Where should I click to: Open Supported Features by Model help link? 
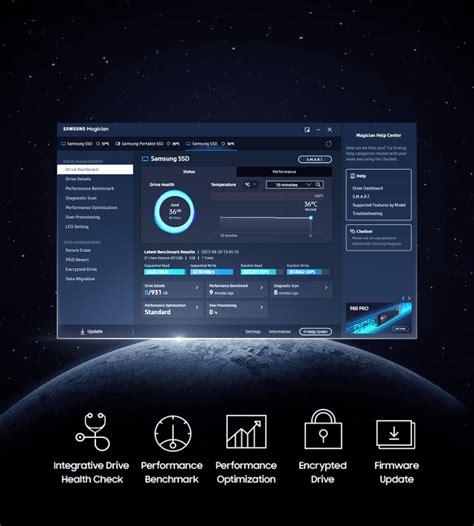(379, 205)
